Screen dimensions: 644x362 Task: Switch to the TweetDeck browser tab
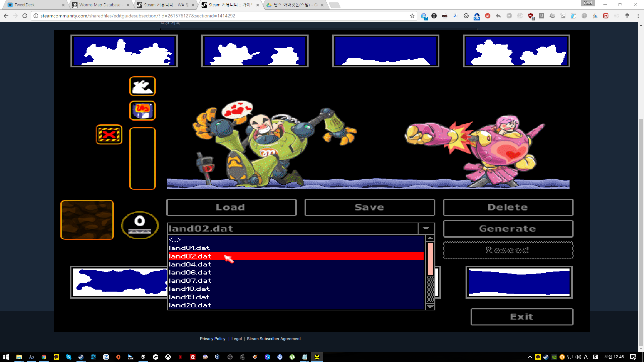(x=24, y=5)
